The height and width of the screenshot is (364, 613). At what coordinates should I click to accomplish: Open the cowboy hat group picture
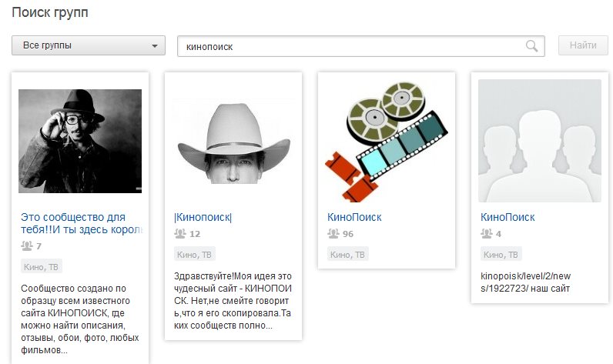[233, 142]
